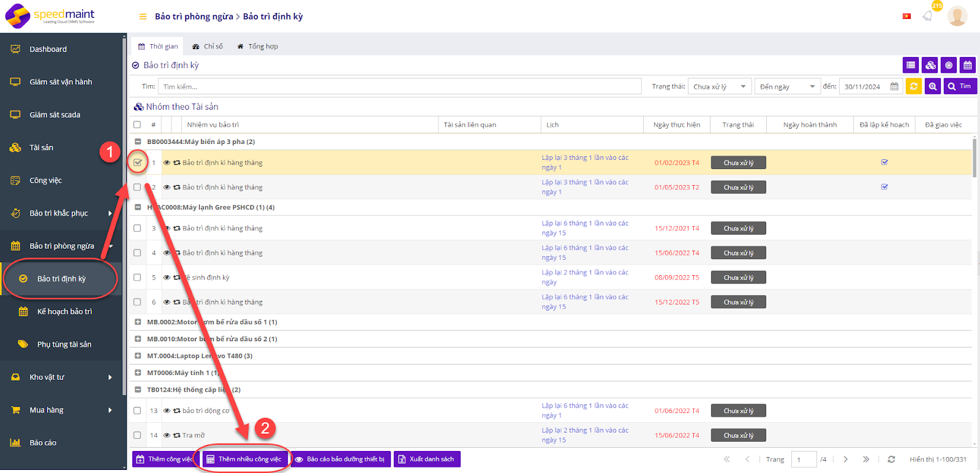The image size is (980, 473).
Task: Expand Mua hàng submenu
Action: 110,411
